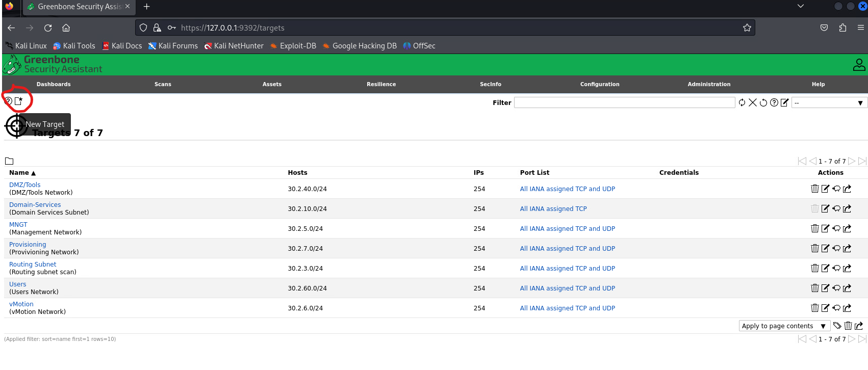Open the SecInfo menu

pos(490,84)
